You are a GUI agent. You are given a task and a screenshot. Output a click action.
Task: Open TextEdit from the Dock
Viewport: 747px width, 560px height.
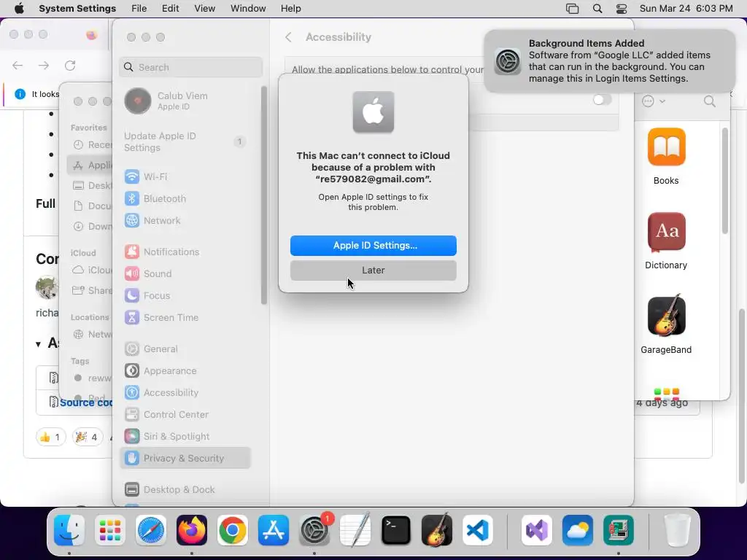click(x=355, y=530)
